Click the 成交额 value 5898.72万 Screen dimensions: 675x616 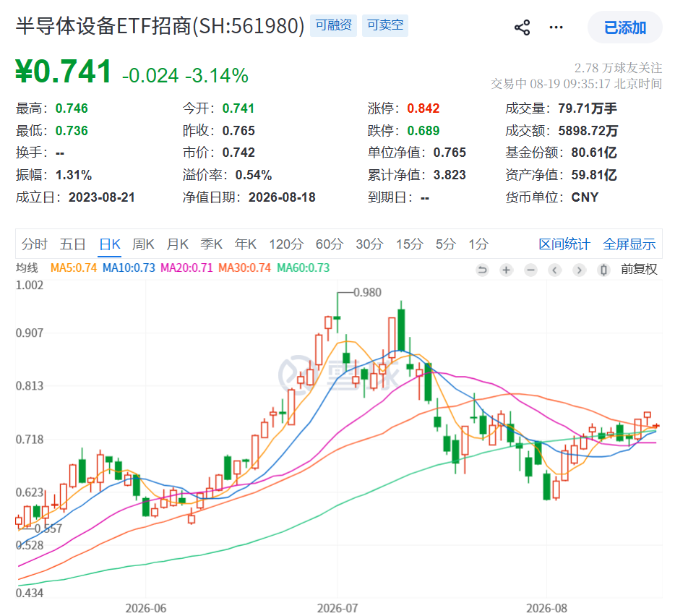click(x=588, y=131)
